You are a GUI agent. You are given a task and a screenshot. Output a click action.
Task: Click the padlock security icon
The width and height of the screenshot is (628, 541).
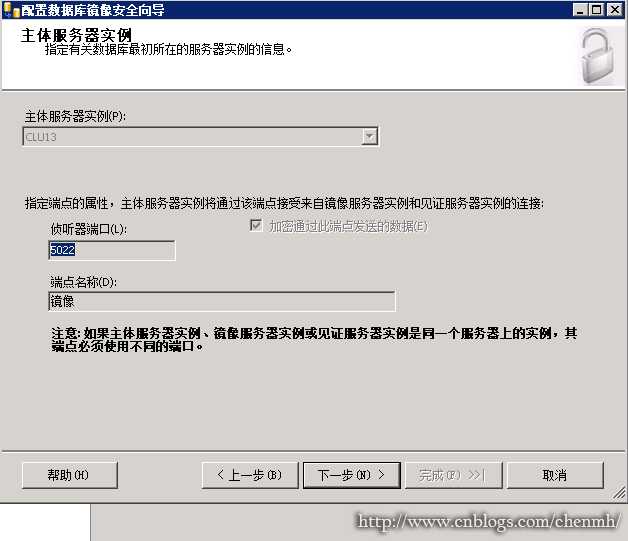click(x=598, y=56)
